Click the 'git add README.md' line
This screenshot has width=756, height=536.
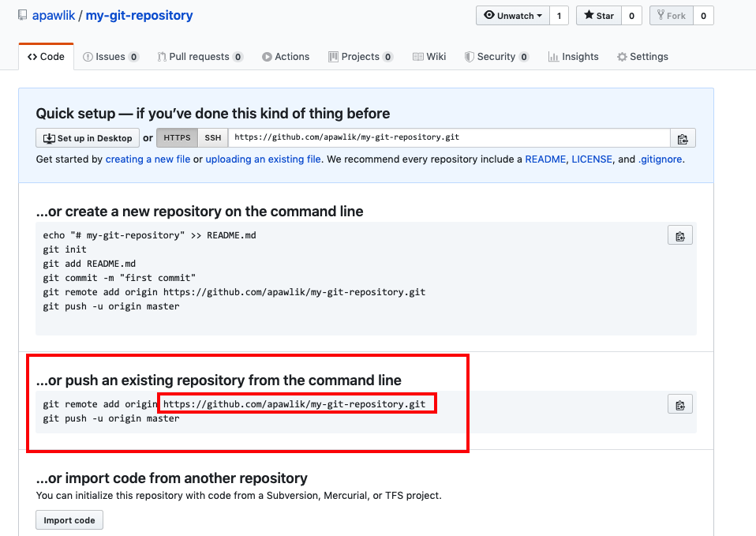[89, 264]
